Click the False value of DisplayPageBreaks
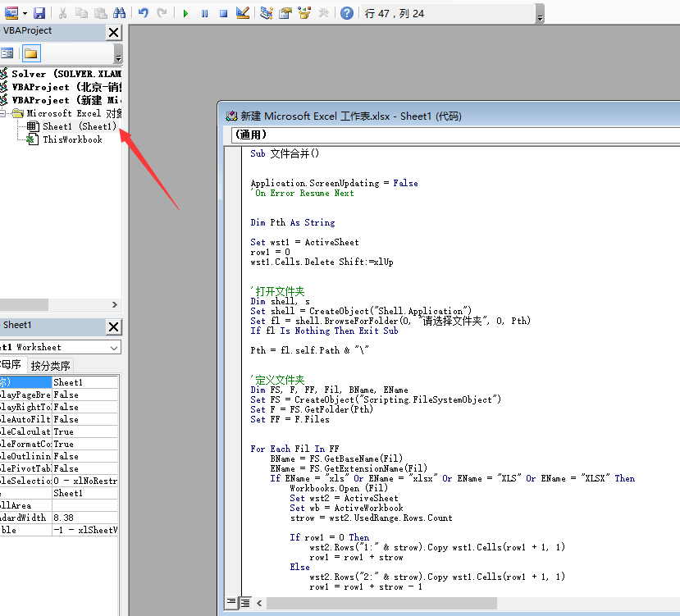 tap(85, 395)
